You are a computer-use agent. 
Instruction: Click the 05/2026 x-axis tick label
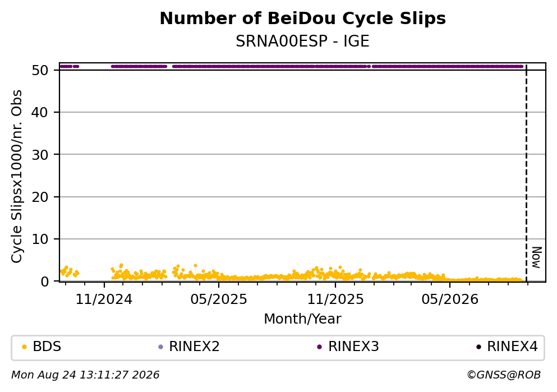pyautogui.click(x=450, y=299)
